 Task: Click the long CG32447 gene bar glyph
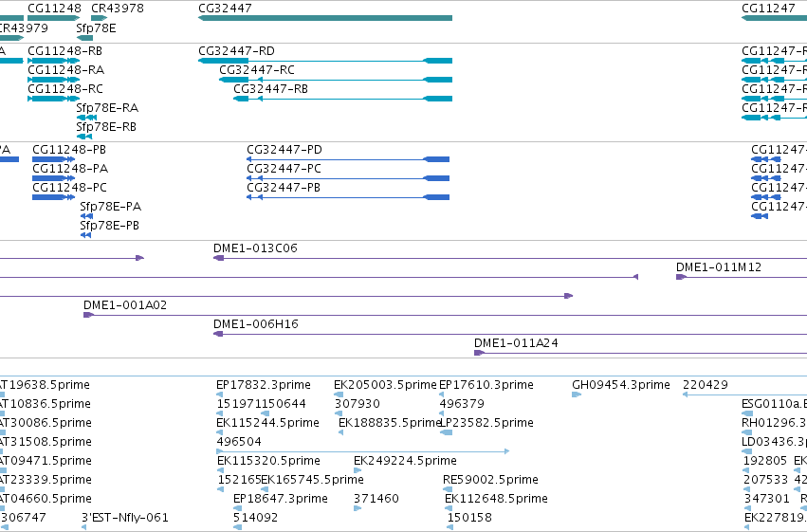[325, 18]
